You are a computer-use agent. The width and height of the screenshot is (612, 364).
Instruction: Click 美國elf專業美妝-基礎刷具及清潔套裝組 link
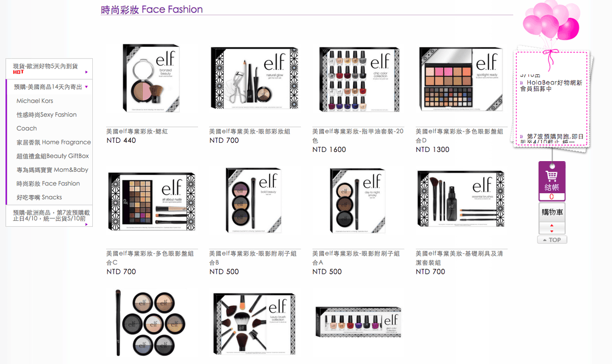[x=460, y=258]
